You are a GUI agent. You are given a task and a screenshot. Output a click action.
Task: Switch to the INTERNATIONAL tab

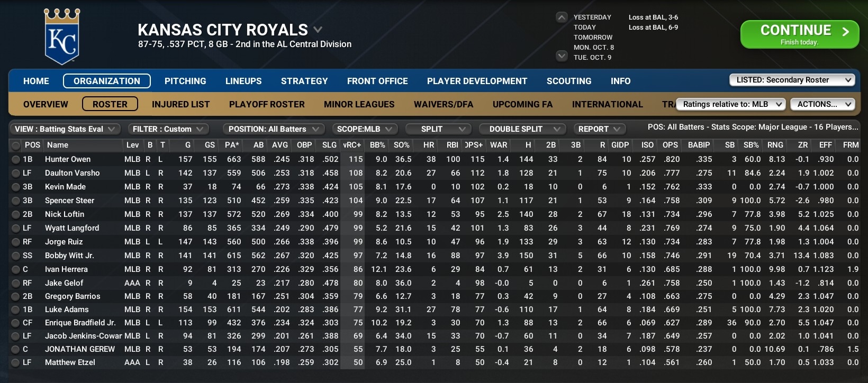[x=607, y=104]
